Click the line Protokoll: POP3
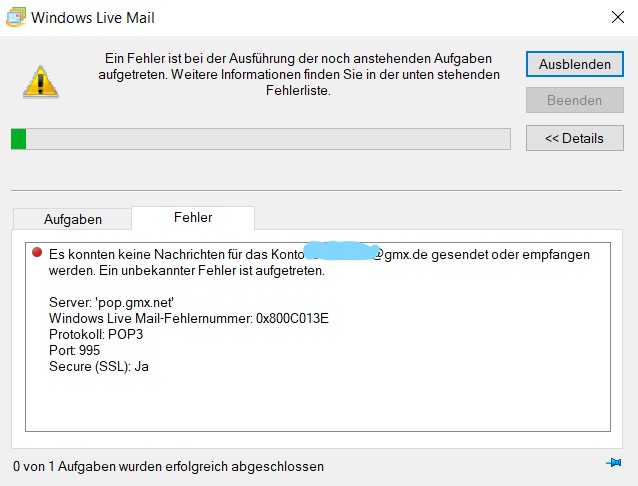638x486 pixels. pyautogui.click(x=96, y=334)
